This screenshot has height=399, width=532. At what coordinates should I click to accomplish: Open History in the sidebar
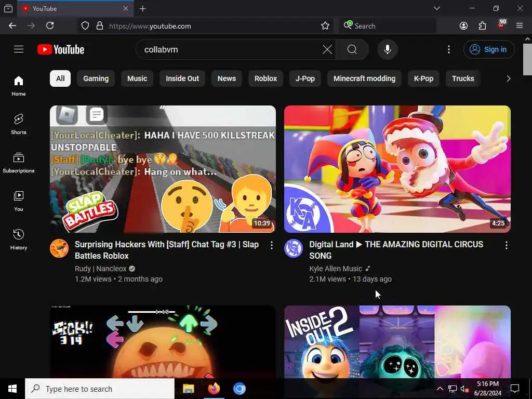[19, 240]
